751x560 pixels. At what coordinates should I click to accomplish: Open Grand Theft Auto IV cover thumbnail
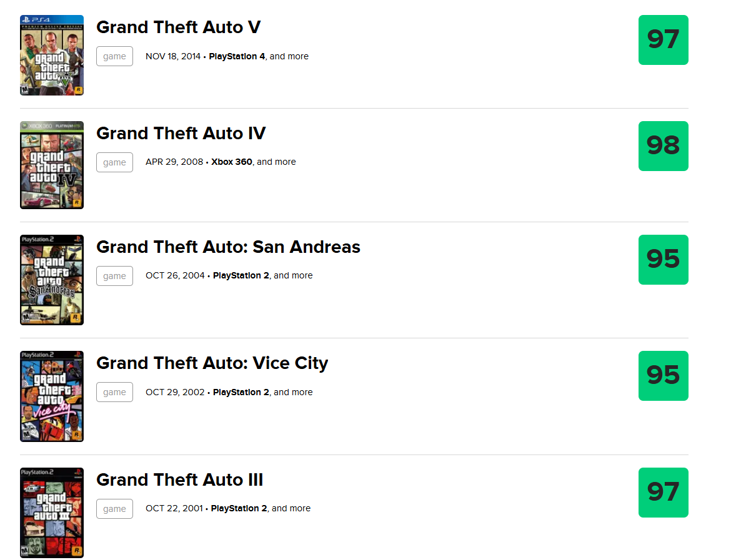52,165
